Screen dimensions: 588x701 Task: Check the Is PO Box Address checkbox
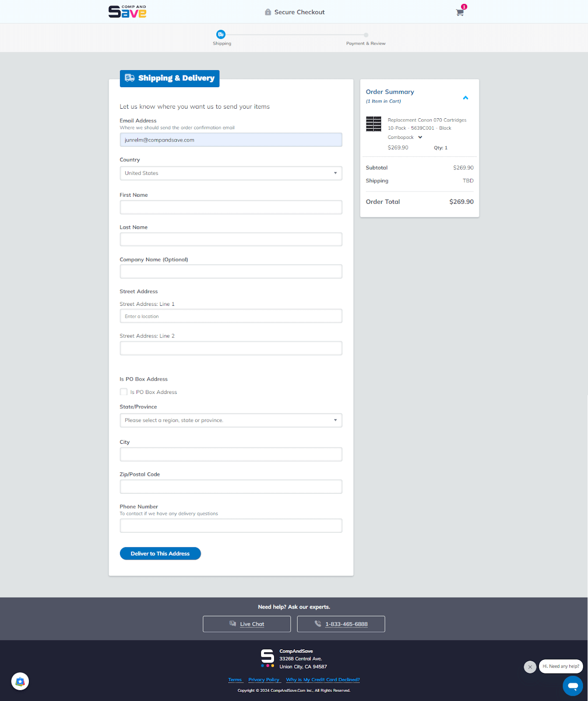tap(124, 392)
